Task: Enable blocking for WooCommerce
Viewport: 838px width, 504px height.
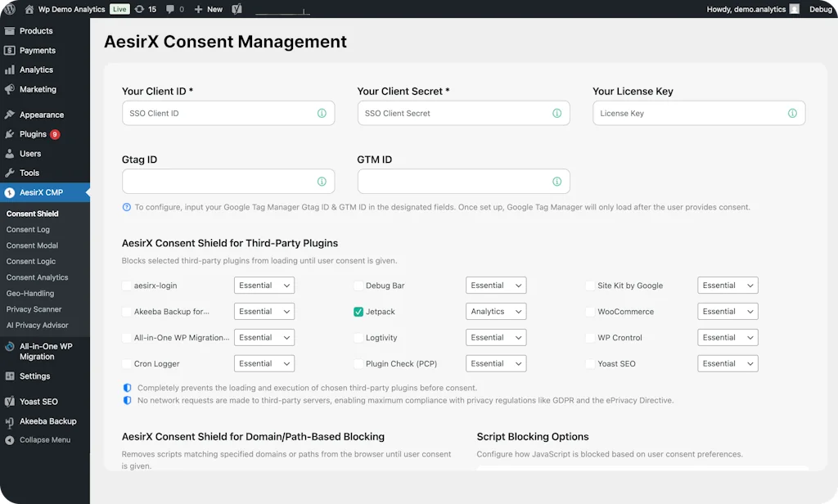Action: click(590, 311)
